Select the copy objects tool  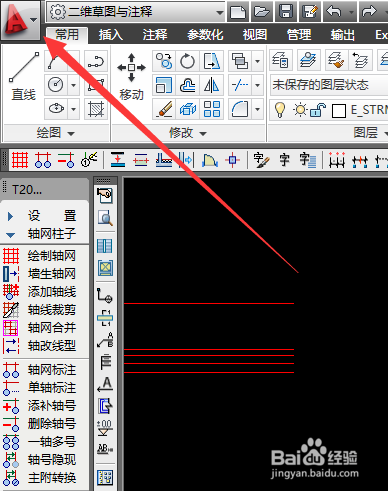164,61
